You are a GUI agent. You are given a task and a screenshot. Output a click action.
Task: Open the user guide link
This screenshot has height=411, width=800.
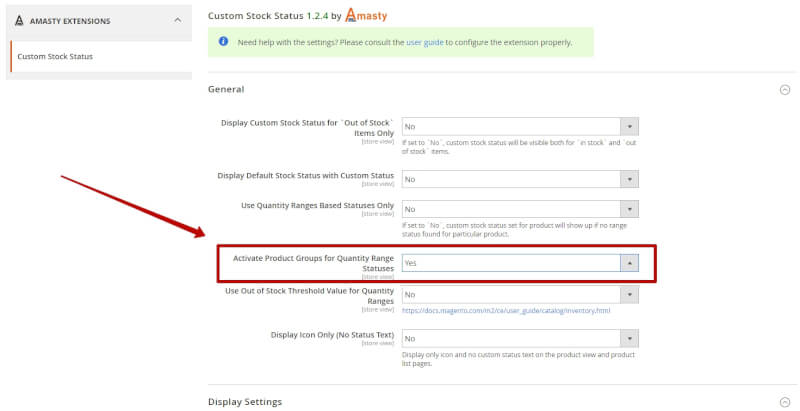[424, 42]
